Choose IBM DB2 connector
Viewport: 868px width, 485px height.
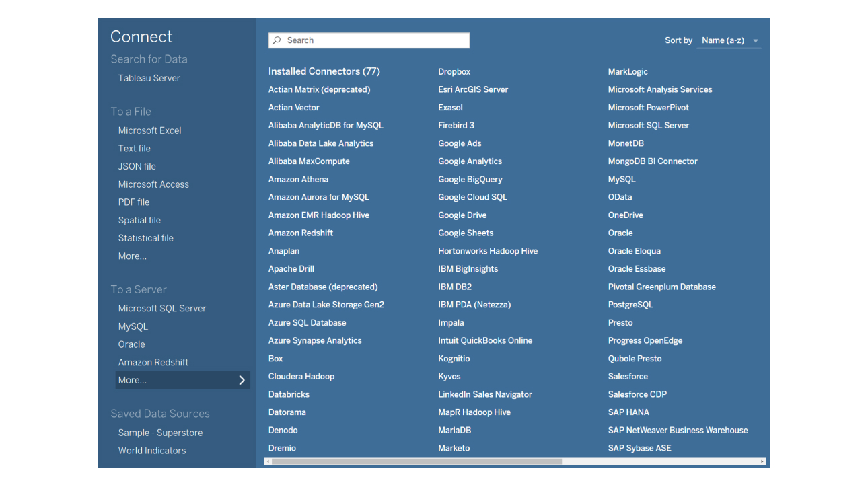click(x=455, y=287)
